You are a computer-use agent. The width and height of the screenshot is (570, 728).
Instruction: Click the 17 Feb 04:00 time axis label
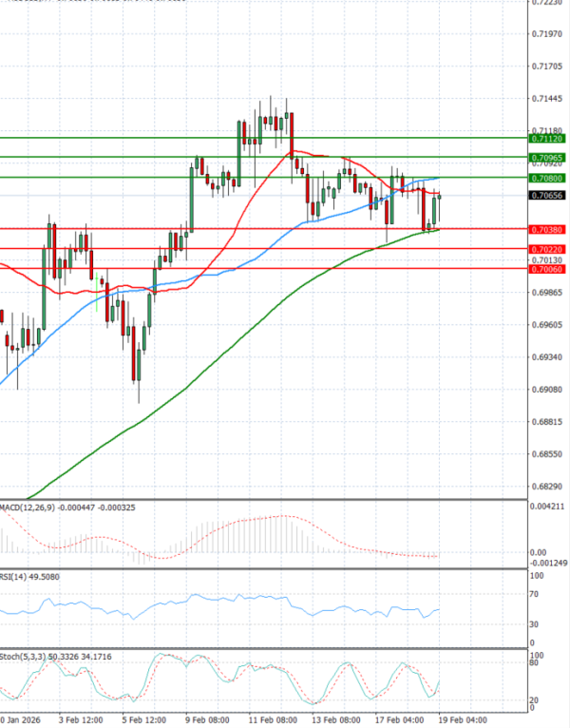coord(397,719)
